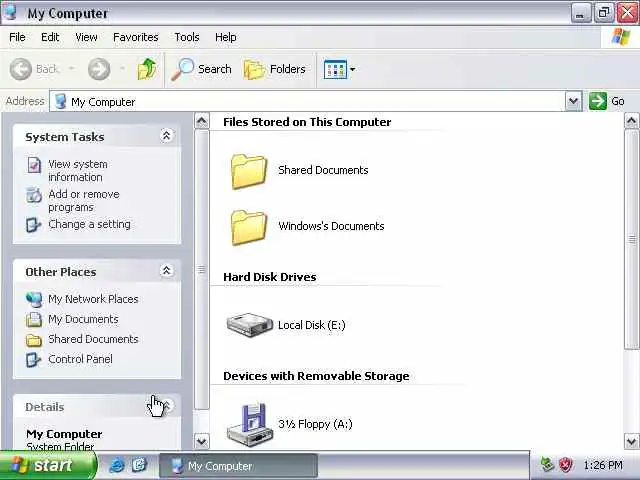Screen dimensions: 640x480
Task: Click the Local Disk (E:) label
Action: pos(312,325)
